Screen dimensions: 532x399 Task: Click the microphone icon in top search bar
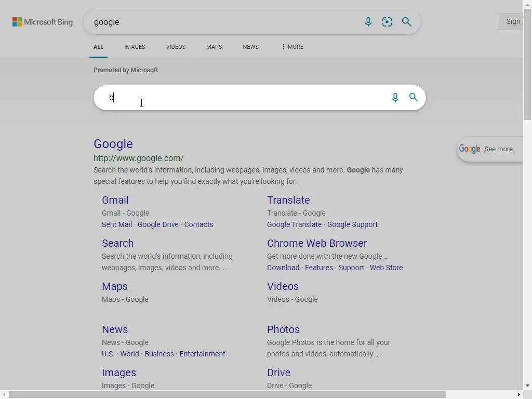point(368,22)
